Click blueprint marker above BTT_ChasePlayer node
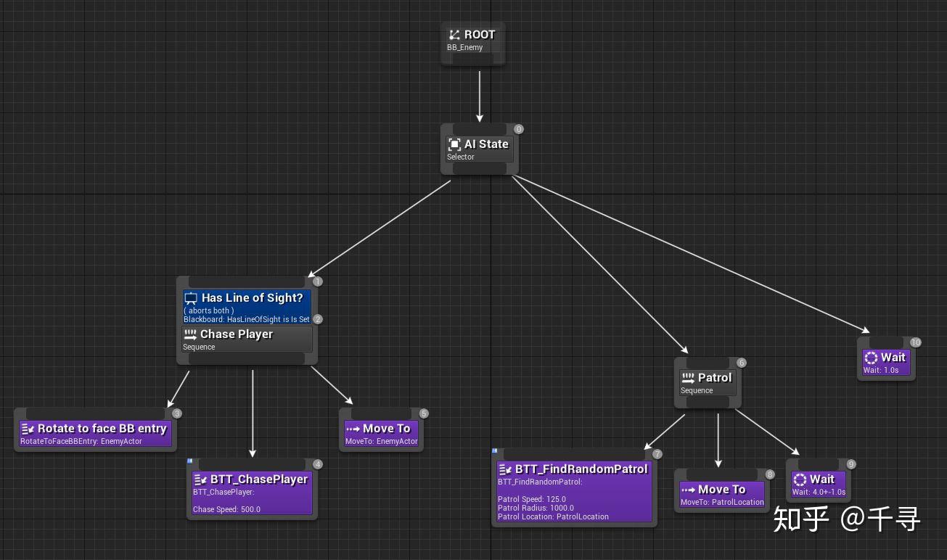Image resolution: width=947 pixels, height=560 pixels. click(190, 461)
